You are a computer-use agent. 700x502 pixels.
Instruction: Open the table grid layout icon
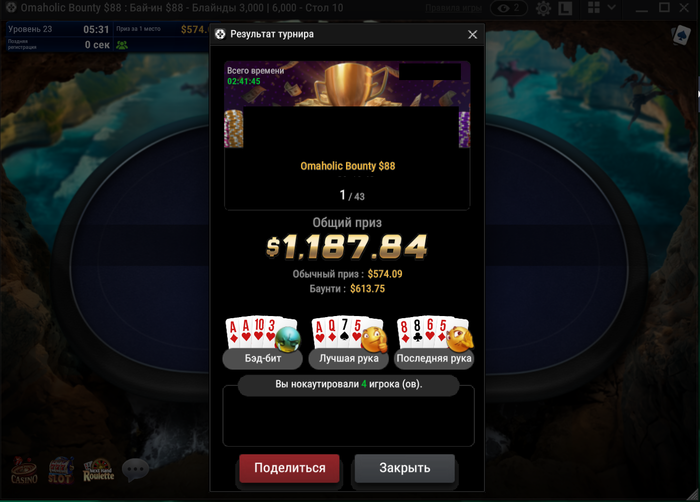(x=594, y=8)
